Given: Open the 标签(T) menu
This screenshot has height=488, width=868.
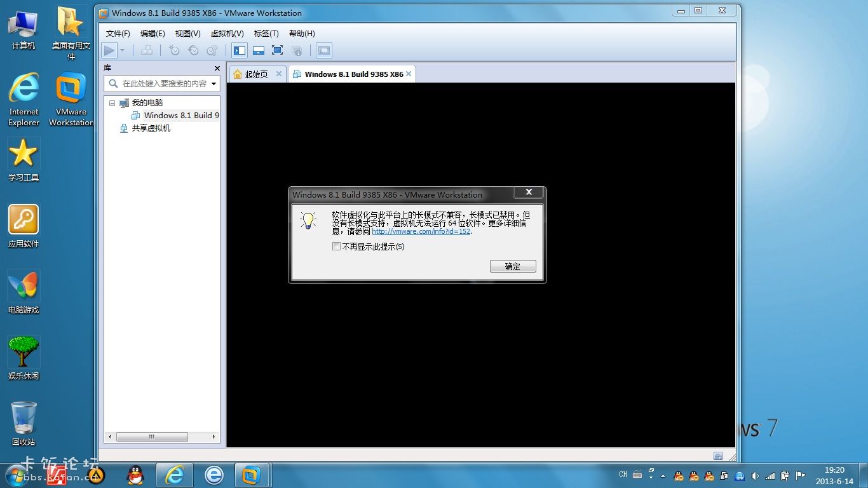Looking at the screenshot, I should [266, 34].
